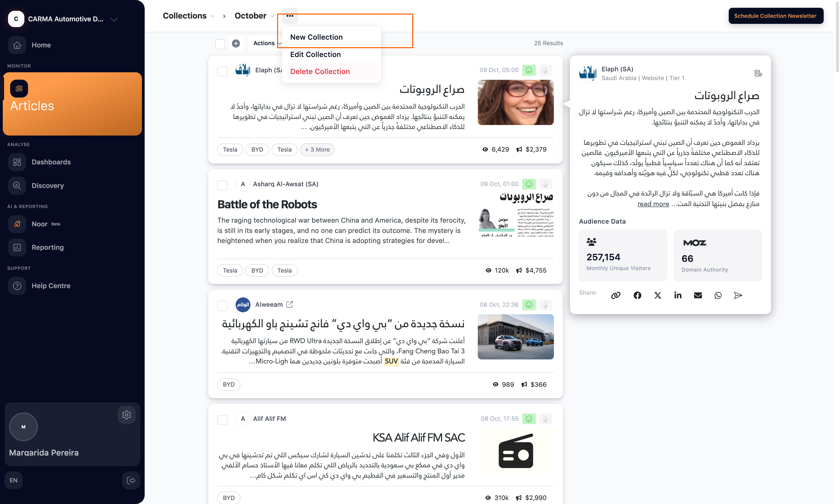Tick the select-all checkbox above results
The width and height of the screenshot is (840, 504).
[x=220, y=44]
